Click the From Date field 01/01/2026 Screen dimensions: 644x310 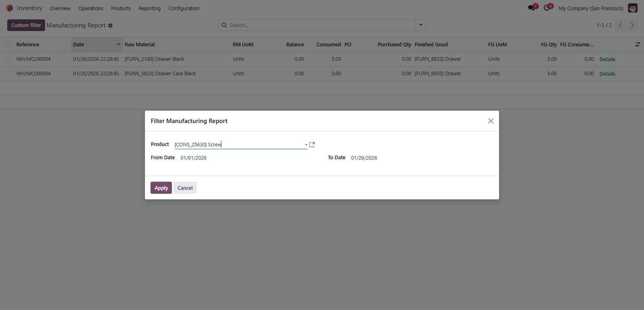pyautogui.click(x=193, y=158)
